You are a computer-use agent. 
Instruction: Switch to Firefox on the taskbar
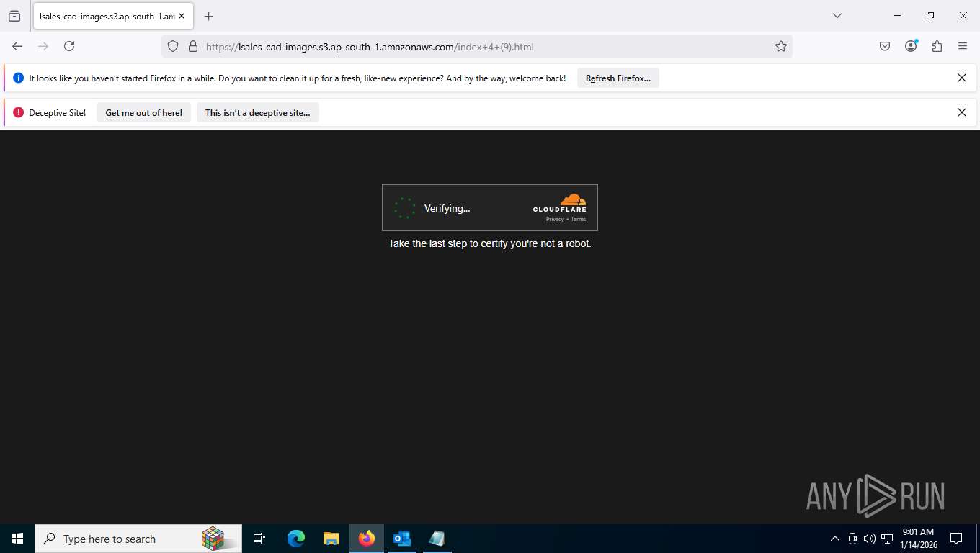pos(367,539)
